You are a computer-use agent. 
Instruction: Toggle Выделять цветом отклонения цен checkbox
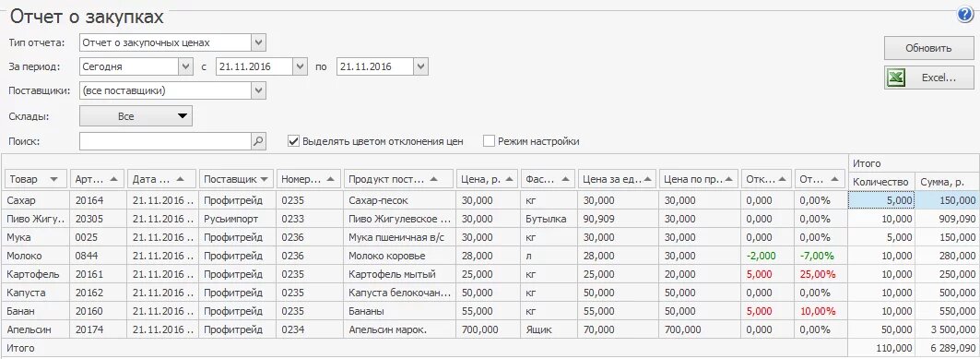point(293,141)
